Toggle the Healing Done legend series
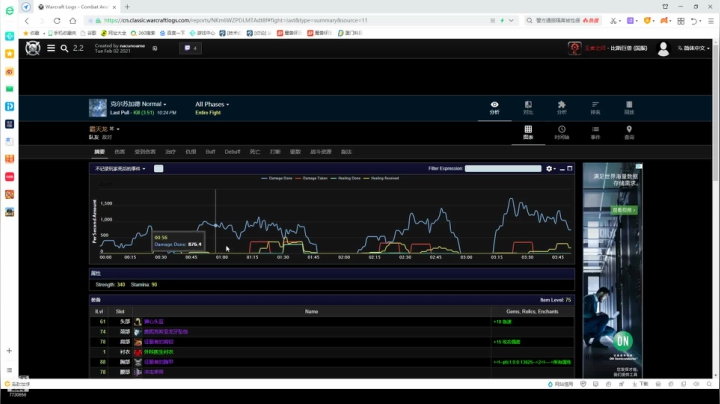The height and width of the screenshot is (404, 720). (x=346, y=178)
